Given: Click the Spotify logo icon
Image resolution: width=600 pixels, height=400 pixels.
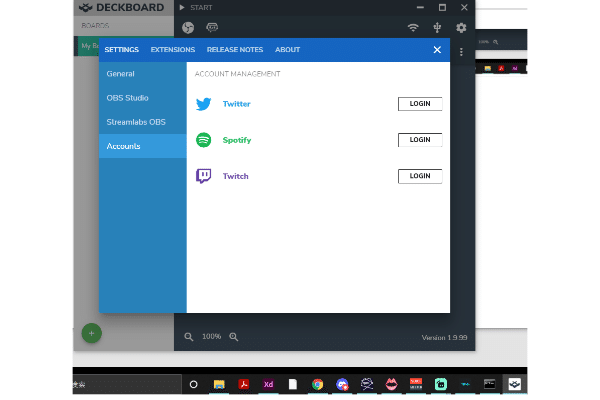Looking at the screenshot, I should [x=204, y=140].
